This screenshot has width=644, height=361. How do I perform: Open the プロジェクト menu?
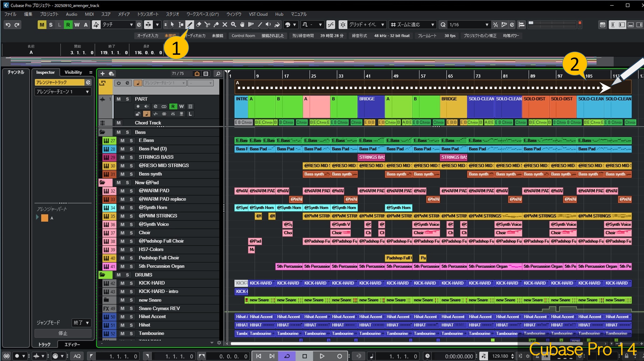tap(49, 14)
